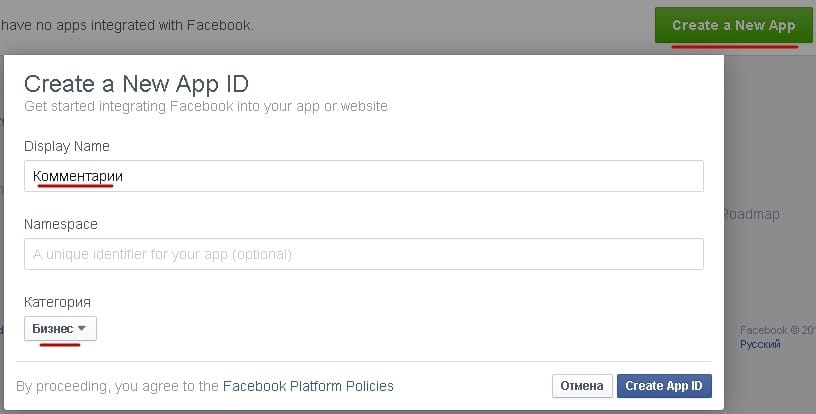Focus the Display Name input field

point(364,176)
